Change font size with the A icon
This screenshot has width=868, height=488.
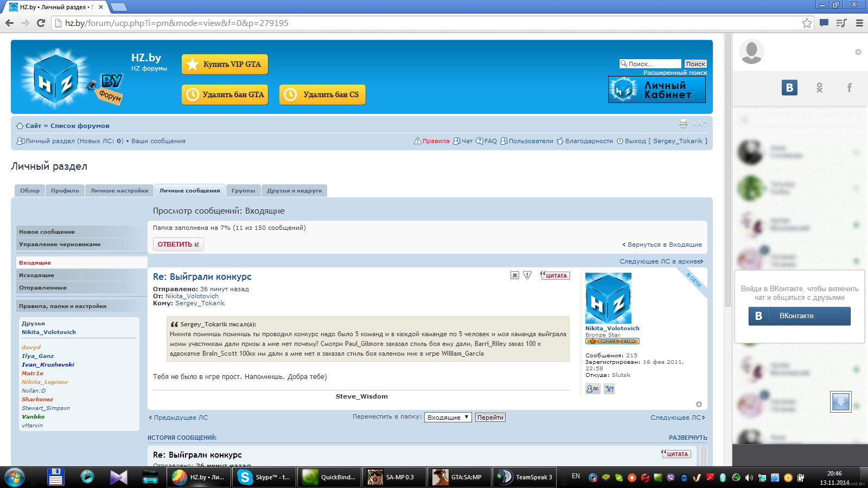pos(699,124)
